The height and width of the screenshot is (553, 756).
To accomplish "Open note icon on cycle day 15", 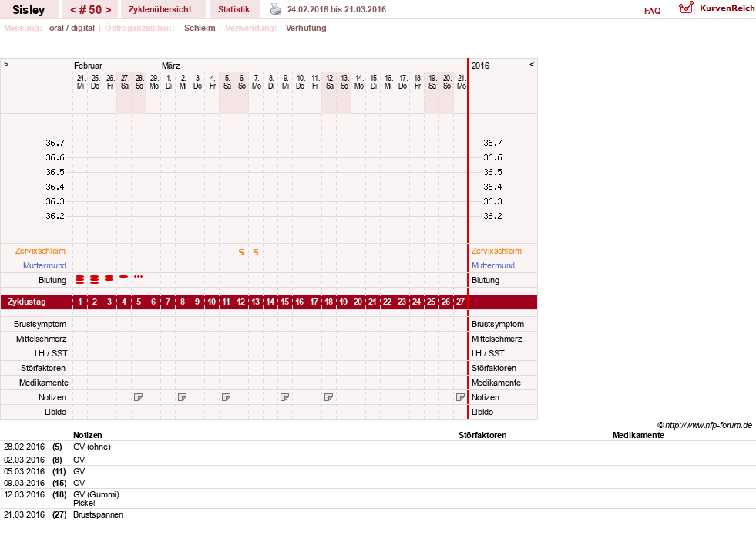I will click(284, 397).
